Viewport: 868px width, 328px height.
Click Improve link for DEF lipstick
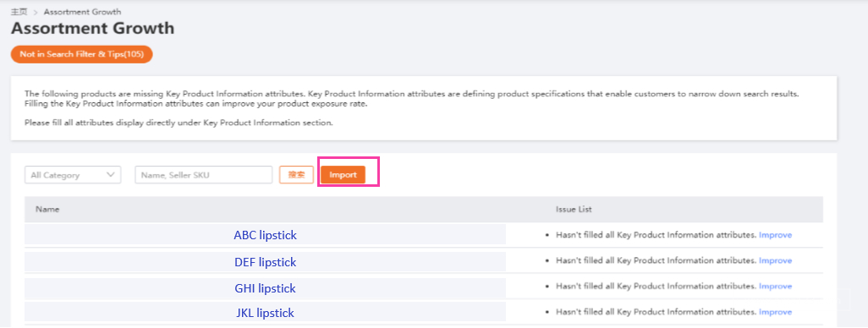pyautogui.click(x=775, y=260)
